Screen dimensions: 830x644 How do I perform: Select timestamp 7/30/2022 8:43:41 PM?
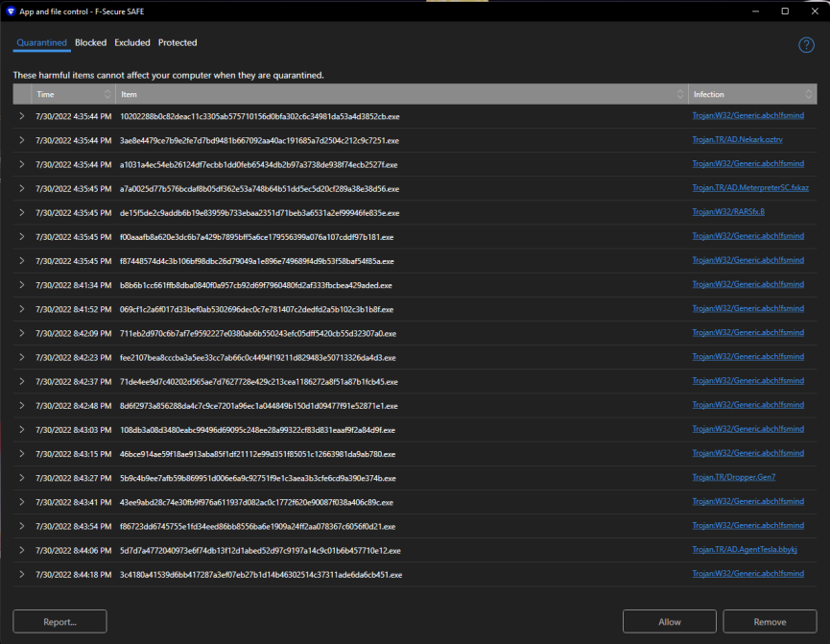(74, 503)
